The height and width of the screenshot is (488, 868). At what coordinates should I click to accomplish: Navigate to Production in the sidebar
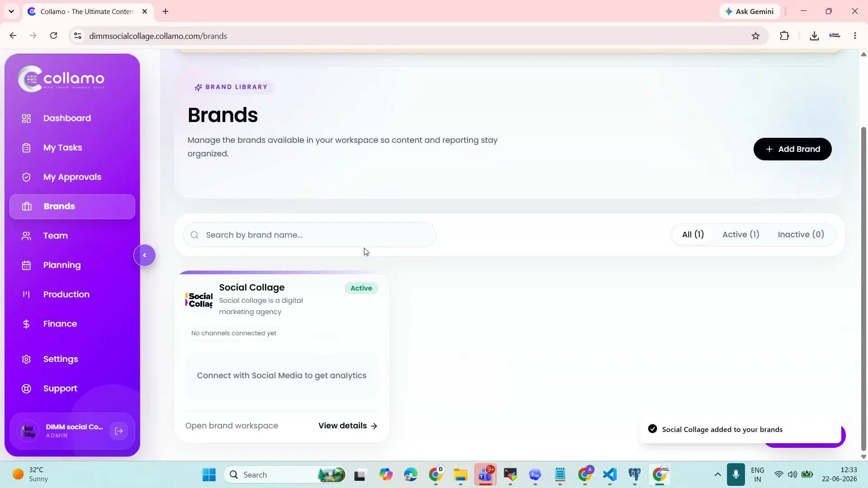72,294
